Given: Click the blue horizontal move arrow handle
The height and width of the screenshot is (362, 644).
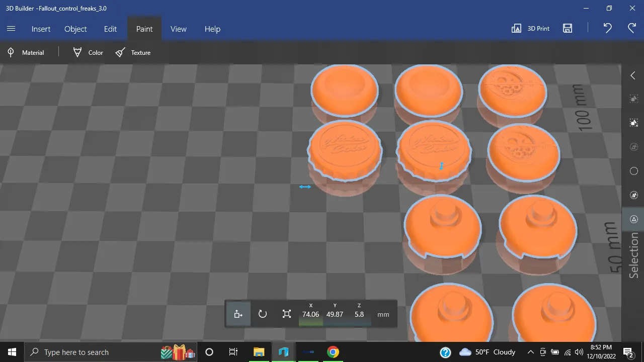Looking at the screenshot, I should [x=305, y=187].
